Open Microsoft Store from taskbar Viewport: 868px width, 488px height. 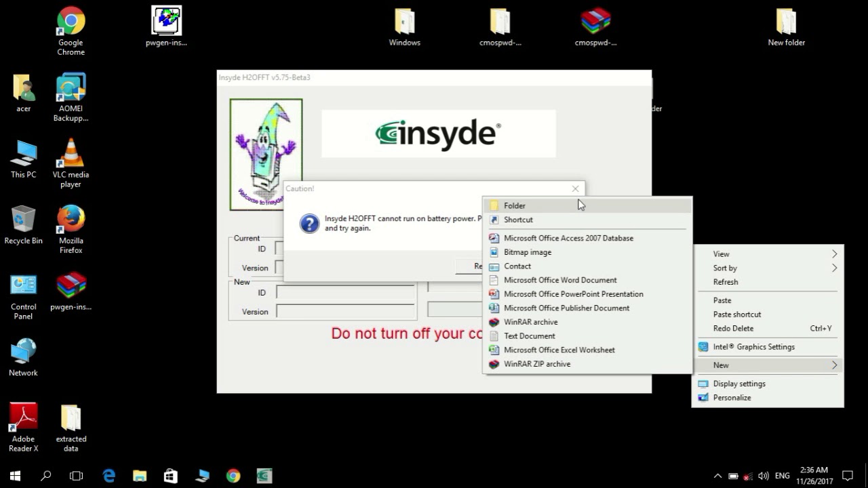click(170, 476)
